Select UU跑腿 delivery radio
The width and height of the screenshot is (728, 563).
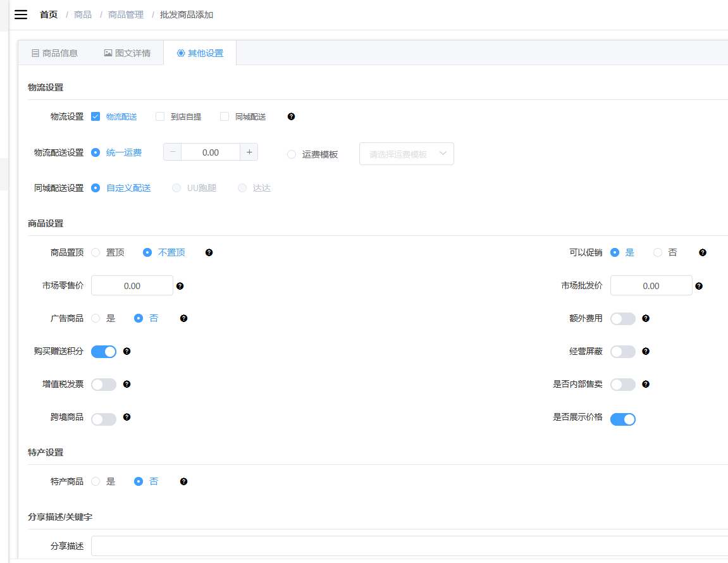click(x=176, y=188)
